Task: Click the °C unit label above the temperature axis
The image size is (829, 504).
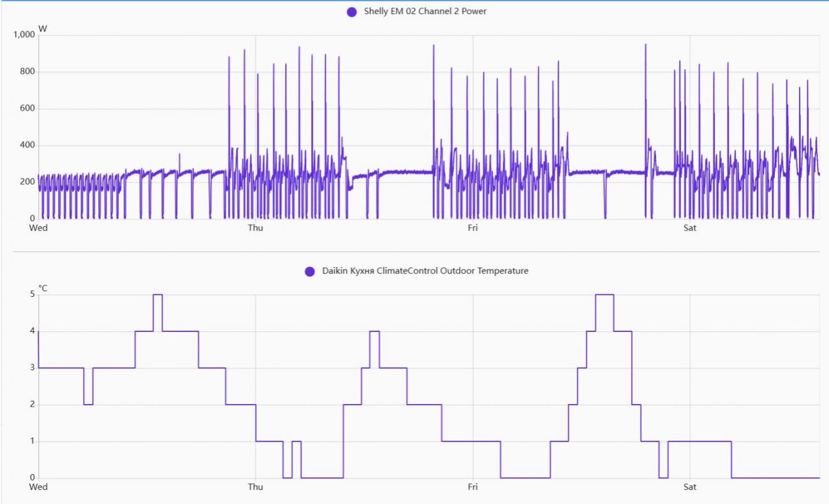Action: click(x=43, y=288)
